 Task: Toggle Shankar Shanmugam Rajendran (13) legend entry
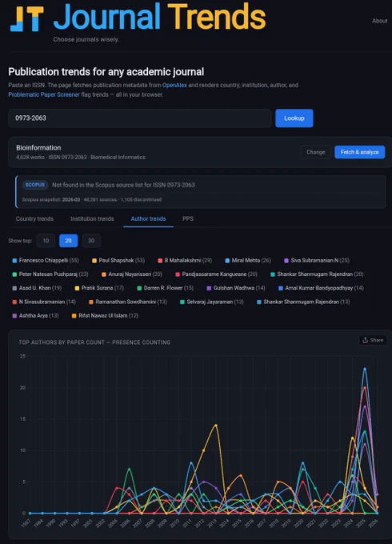[303, 302]
